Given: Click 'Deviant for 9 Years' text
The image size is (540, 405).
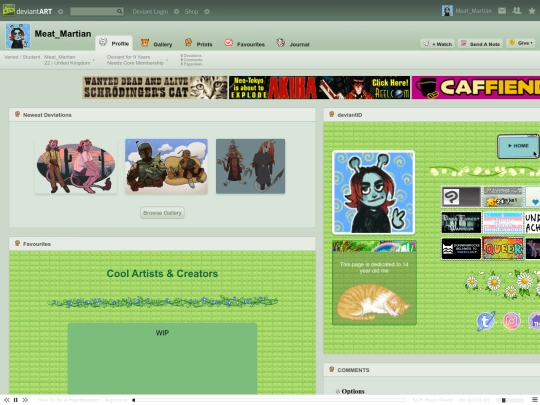Looking at the screenshot, I should [x=128, y=57].
